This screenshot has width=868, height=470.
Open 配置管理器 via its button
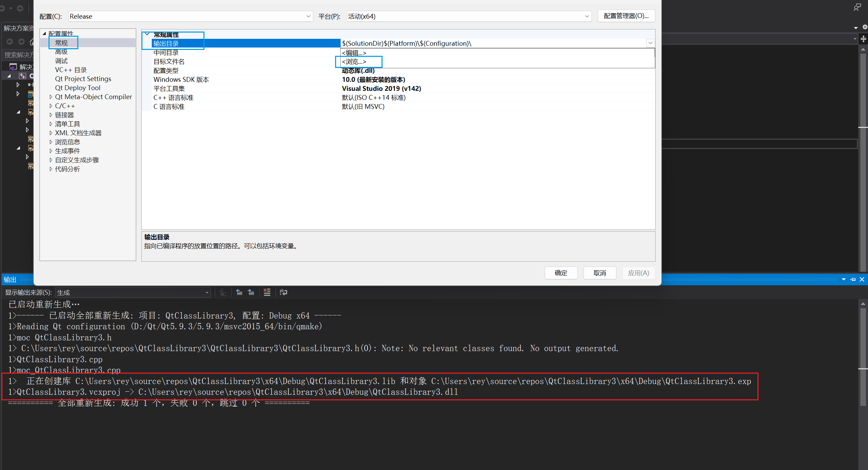coord(626,16)
